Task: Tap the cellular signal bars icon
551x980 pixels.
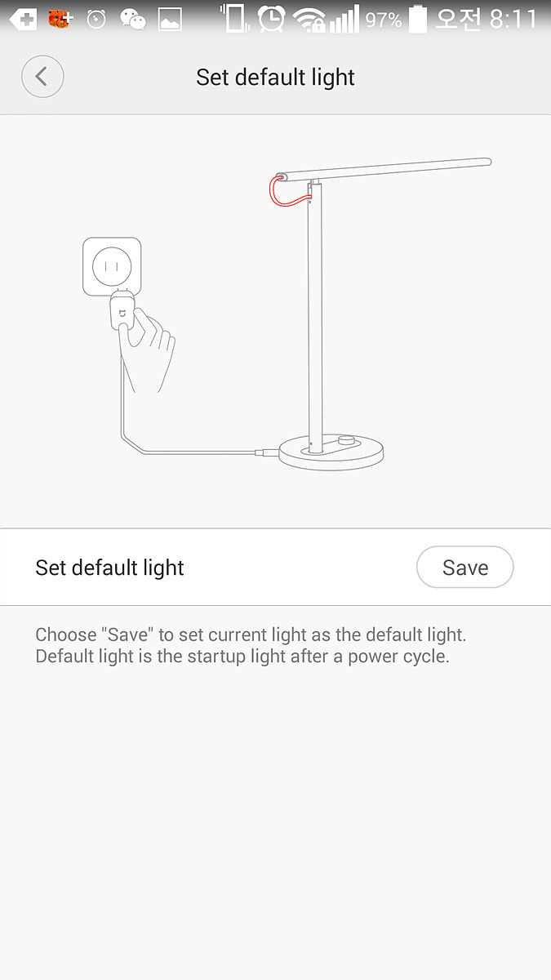Action: pyautogui.click(x=344, y=19)
